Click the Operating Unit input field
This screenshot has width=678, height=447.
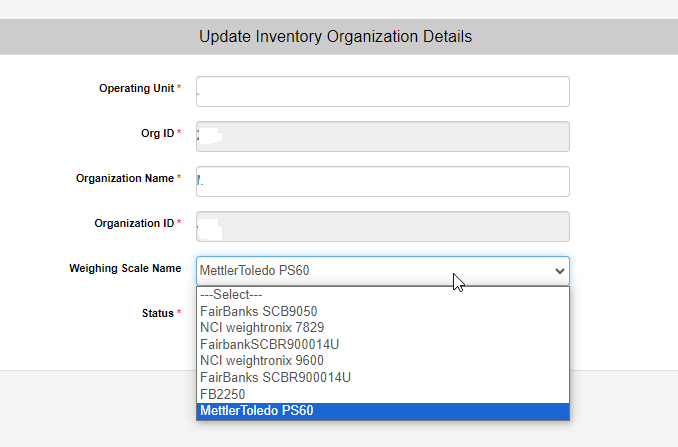[383, 92]
